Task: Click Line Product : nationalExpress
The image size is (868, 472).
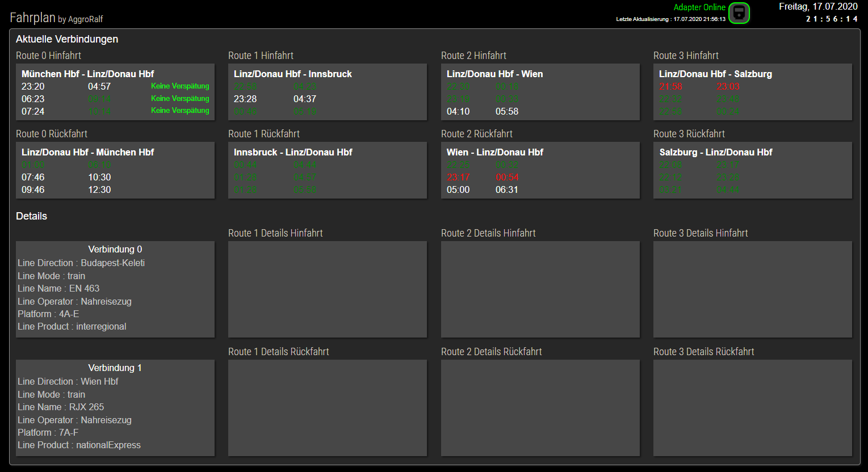Action: [x=79, y=445]
